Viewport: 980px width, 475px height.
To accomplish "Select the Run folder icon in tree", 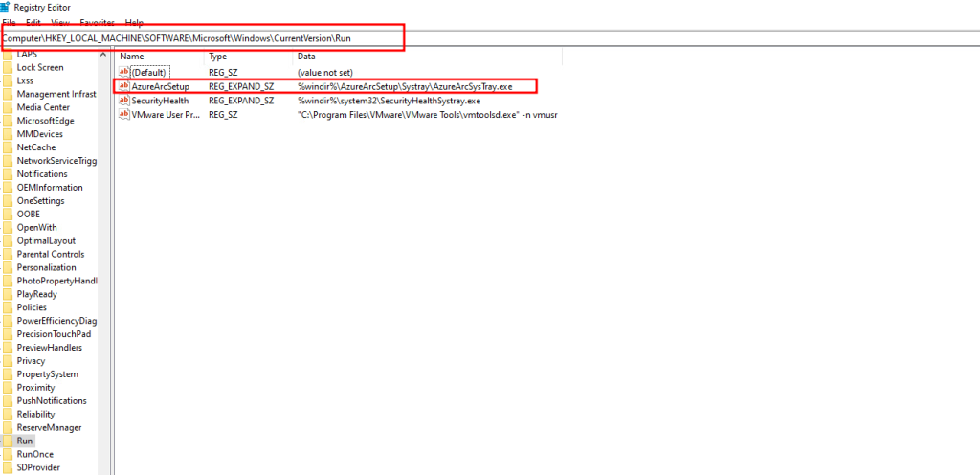I will point(8,441).
